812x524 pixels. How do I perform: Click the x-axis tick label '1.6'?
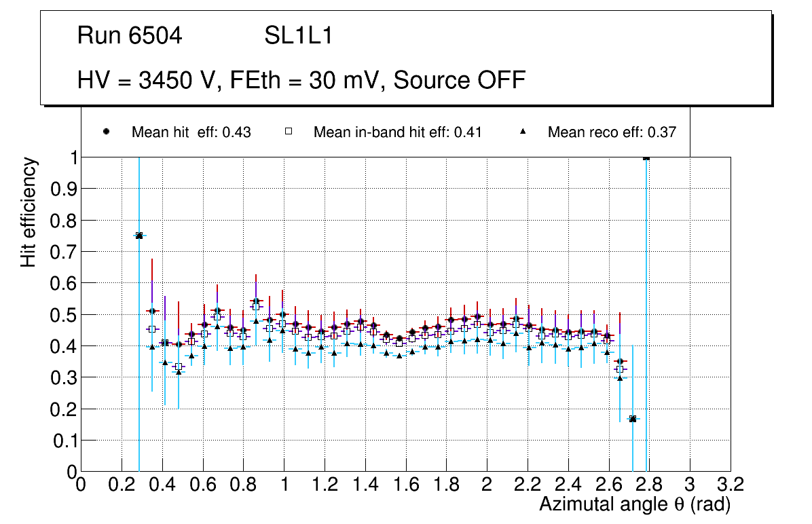pyautogui.click(x=405, y=485)
